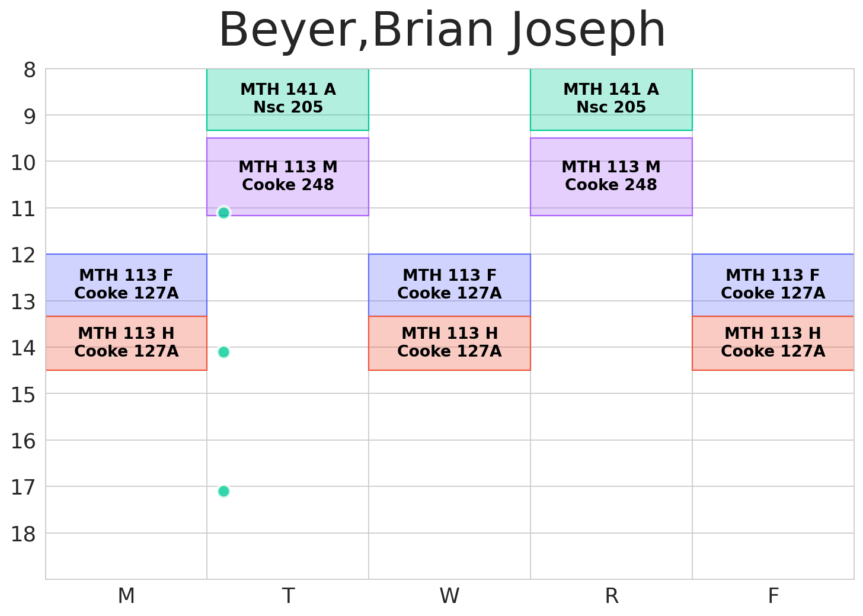The width and height of the screenshot is (863, 616).
Task: Click the Tuesday MTH 113 M block
Action: click(x=287, y=176)
